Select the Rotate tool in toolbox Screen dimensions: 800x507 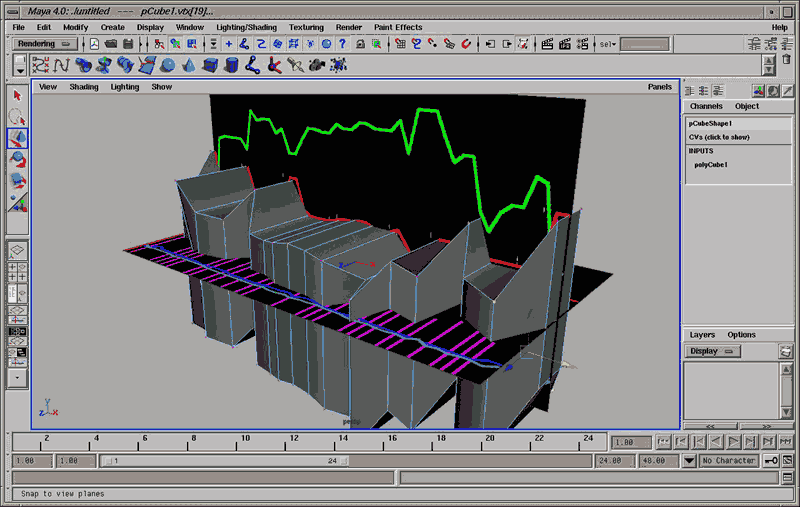coord(17,158)
